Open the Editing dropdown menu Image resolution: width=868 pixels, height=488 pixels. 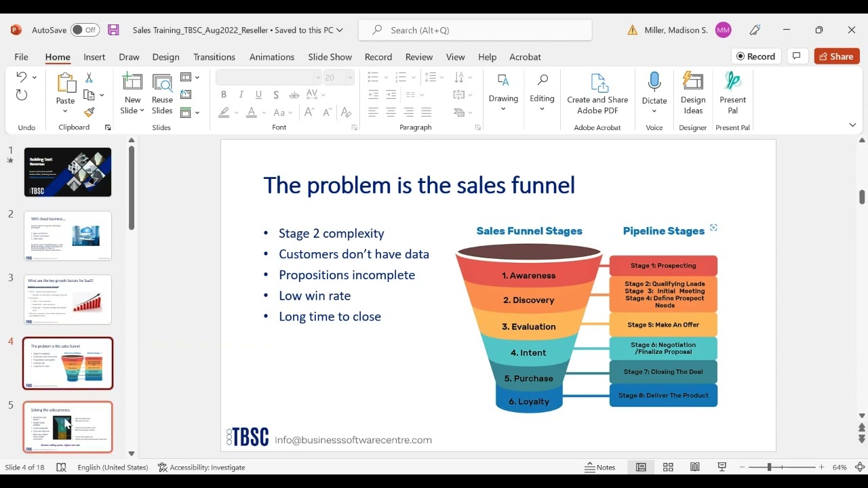[542, 94]
